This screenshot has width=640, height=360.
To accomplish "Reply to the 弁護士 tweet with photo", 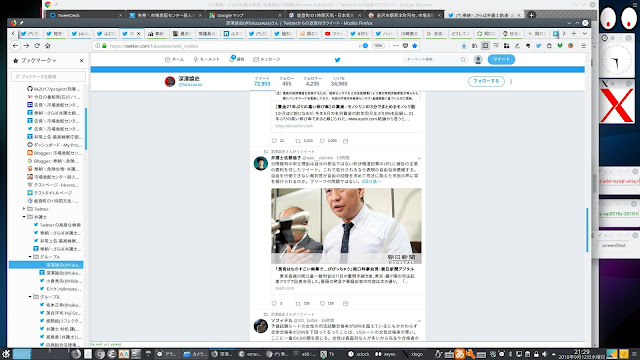I will (x=277, y=304).
